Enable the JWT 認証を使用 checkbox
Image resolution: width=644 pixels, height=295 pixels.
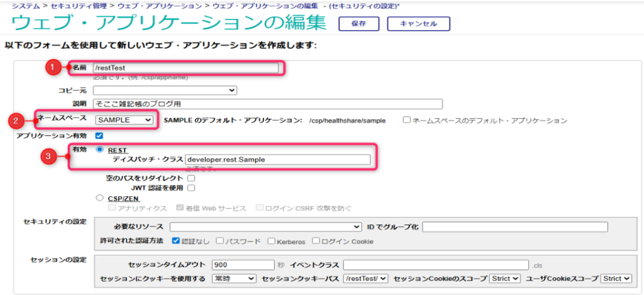191,187
